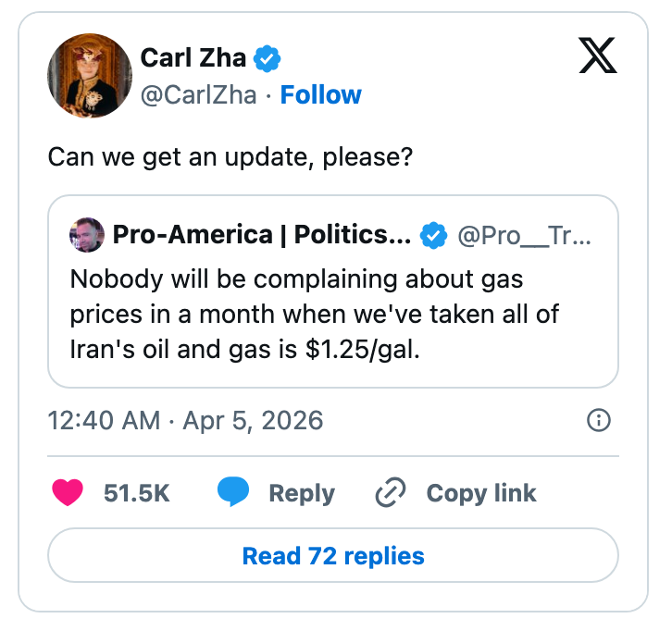The height and width of the screenshot is (631, 672).
Task: Open Read 72 replies
Action: (333, 556)
